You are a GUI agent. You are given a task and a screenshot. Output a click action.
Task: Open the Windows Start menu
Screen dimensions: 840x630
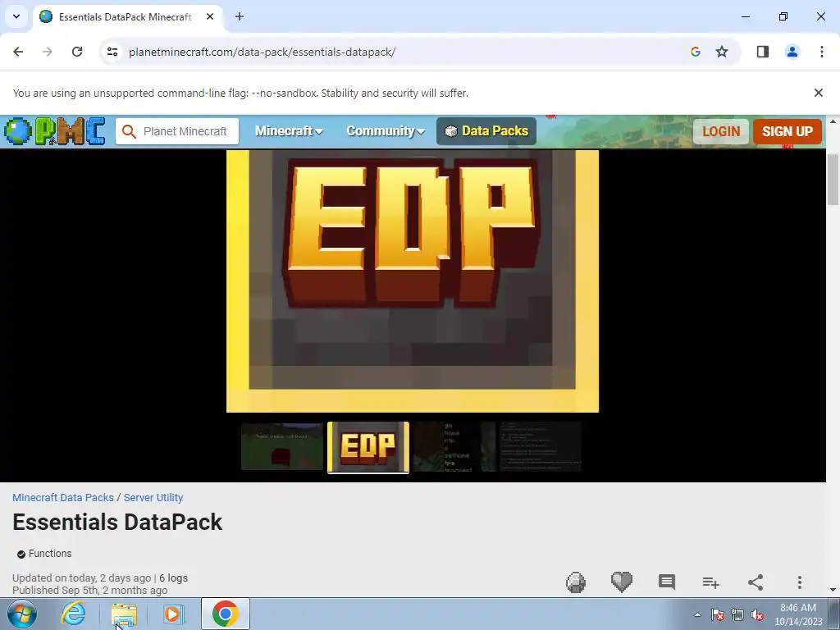coord(22,614)
